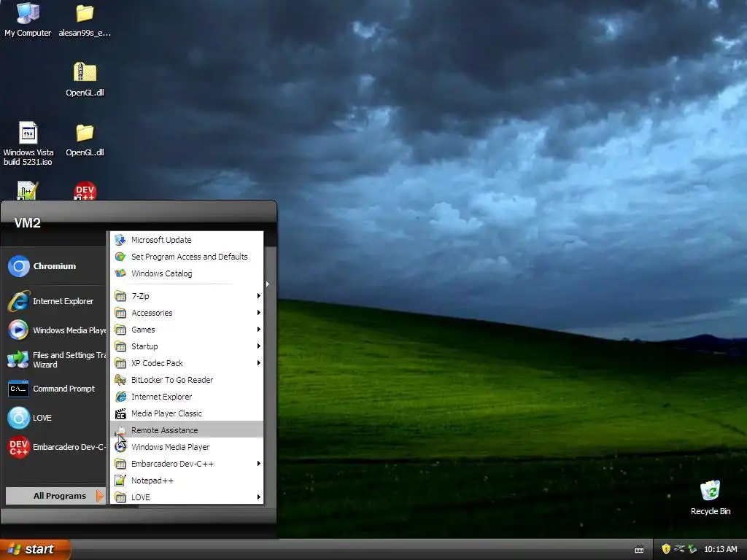Expand the Accessories submenu
Screen dimensions: 747x560
coord(186,313)
